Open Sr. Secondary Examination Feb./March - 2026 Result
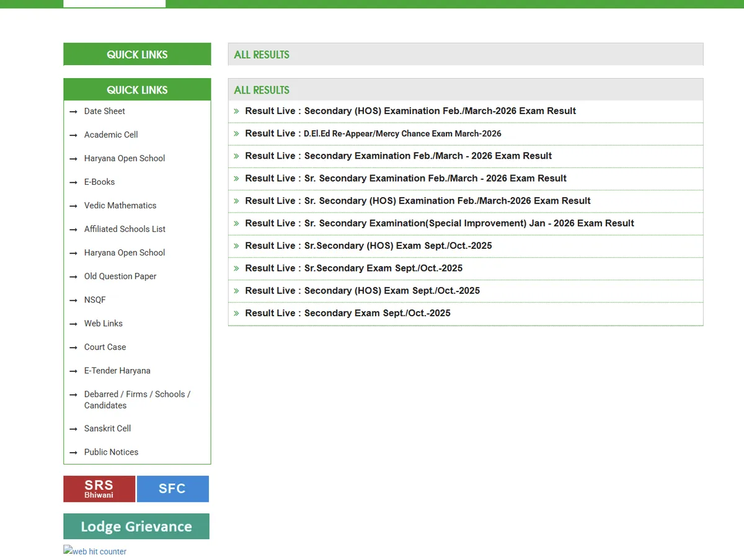Screen dimensions: 744x560 click(x=406, y=178)
